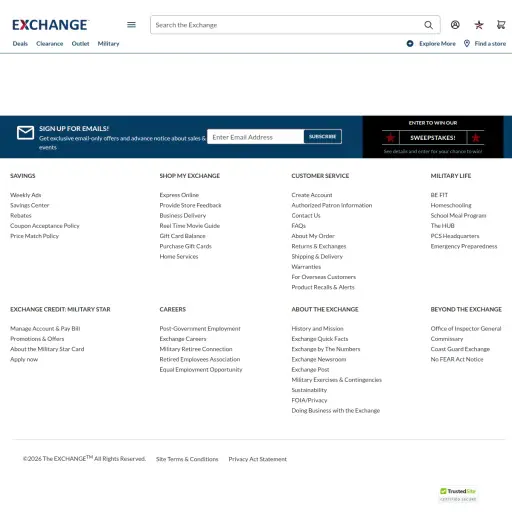512x512 pixels.
Task: Open the Deals menu item
Action: tap(20, 44)
